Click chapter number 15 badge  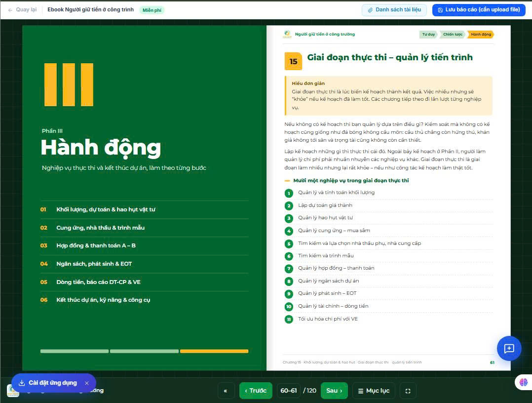click(293, 61)
